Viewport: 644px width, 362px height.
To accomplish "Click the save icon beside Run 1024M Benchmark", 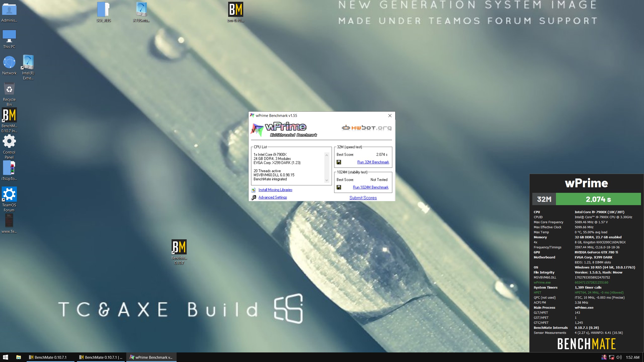I will click(x=339, y=187).
